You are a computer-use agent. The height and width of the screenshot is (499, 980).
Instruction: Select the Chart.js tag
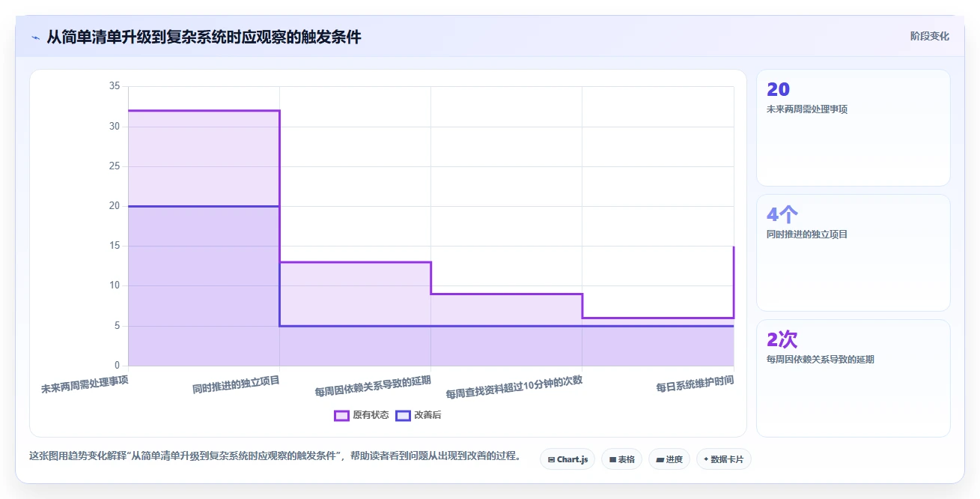pos(567,459)
